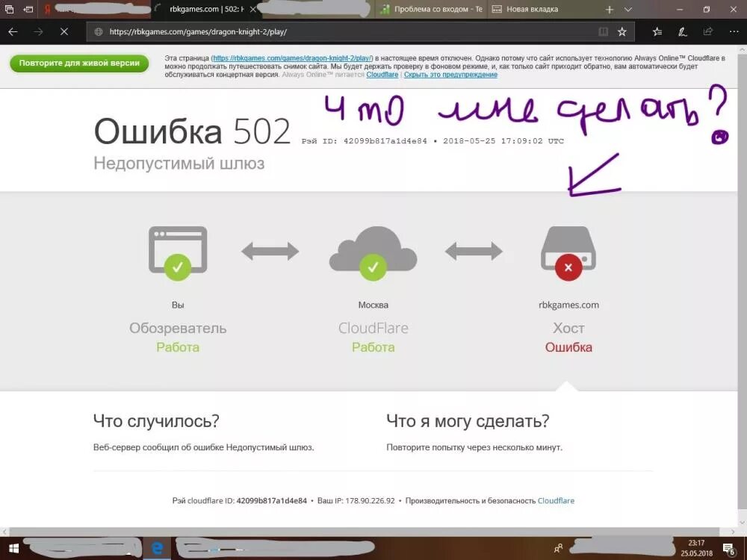The width and height of the screenshot is (747, 560).
Task: Click the Ray ID text beside the heading
Action: pyautogui.click(x=433, y=141)
